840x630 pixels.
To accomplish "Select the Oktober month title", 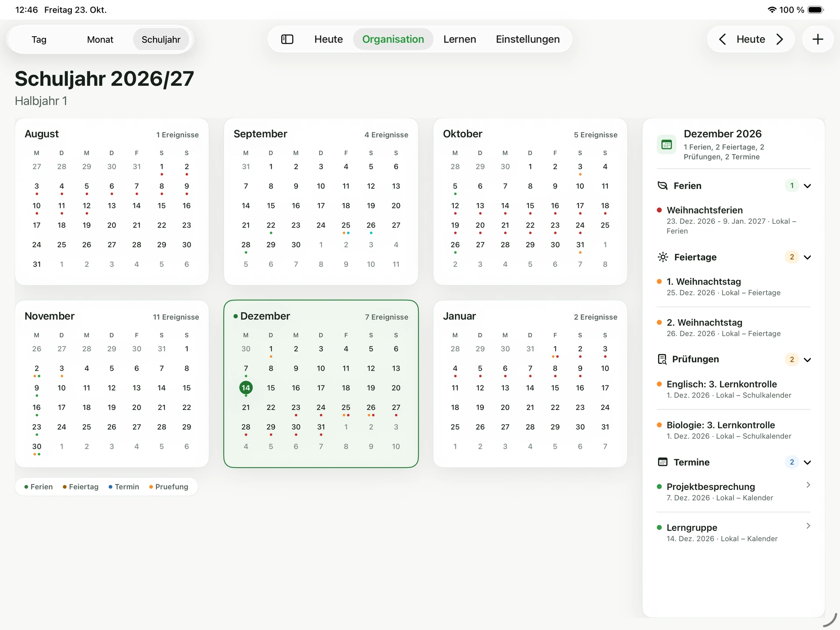I will pyautogui.click(x=462, y=134).
